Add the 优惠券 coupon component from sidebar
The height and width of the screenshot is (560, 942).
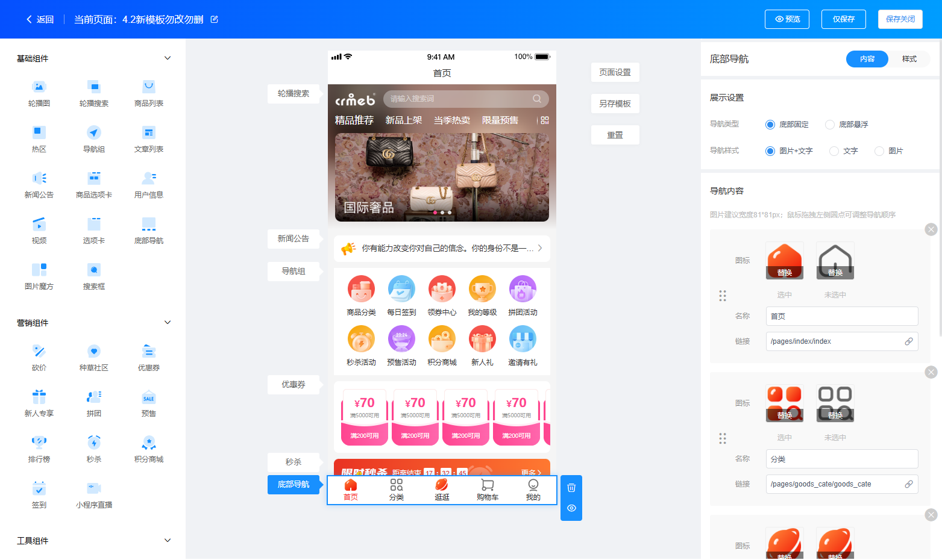coord(149,358)
